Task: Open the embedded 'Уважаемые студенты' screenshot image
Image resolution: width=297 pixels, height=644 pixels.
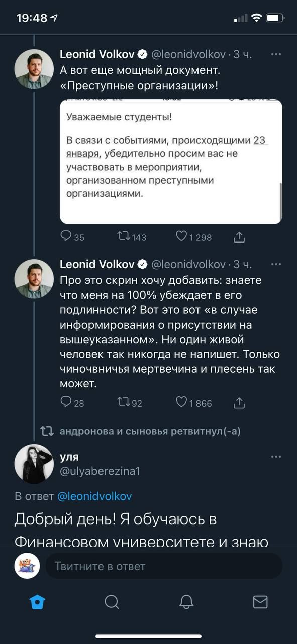Action: click(171, 162)
